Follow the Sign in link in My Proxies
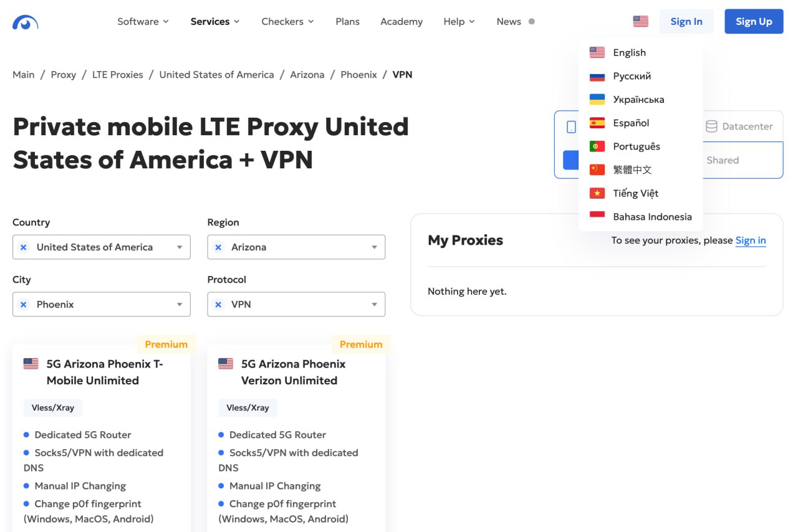798x532 pixels. tap(751, 240)
